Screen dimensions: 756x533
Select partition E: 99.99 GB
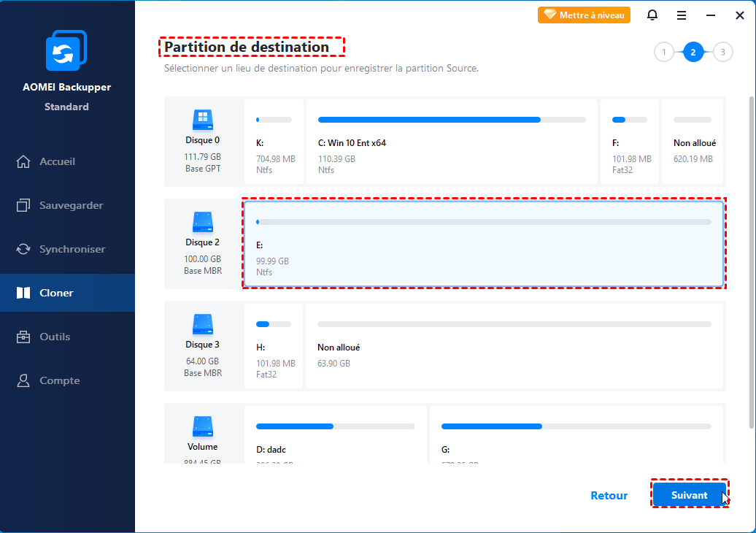point(484,244)
